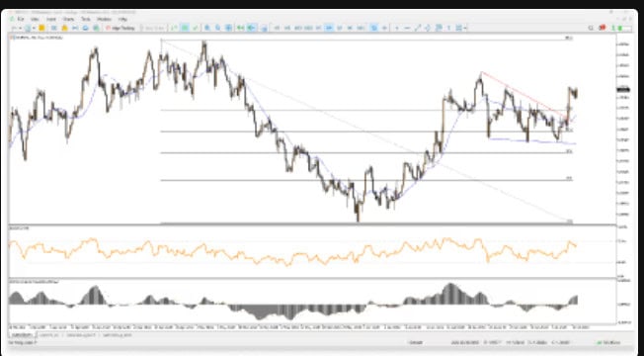This screenshot has height=356, width=644.
Task: Click the zoom in magnifier icon
Action: click(207, 28)
